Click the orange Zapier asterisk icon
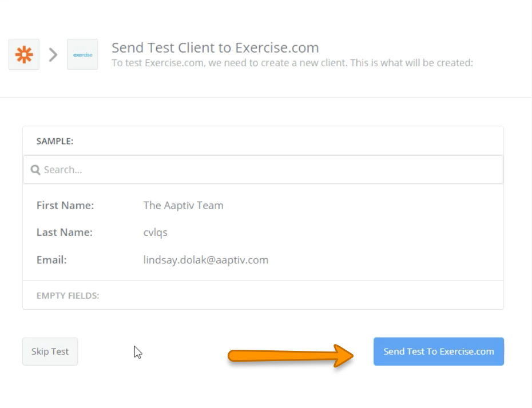Viewport: 532px width, 408px height. 24,54
